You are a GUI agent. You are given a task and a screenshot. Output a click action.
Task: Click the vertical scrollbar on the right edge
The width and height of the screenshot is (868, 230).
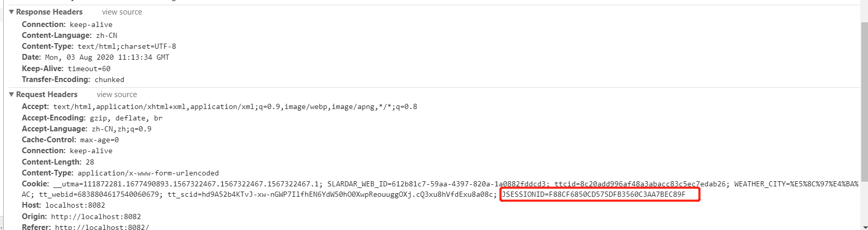coord(864,104)
